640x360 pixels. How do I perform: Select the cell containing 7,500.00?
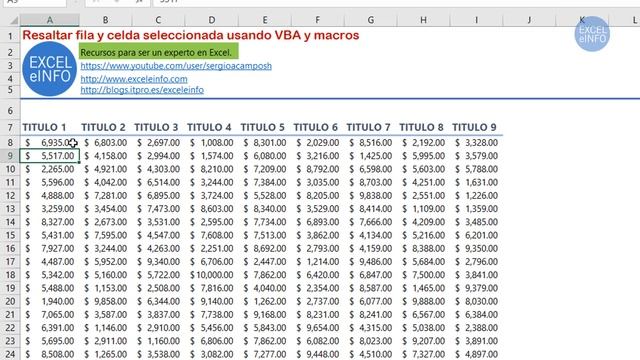[424, 275]
